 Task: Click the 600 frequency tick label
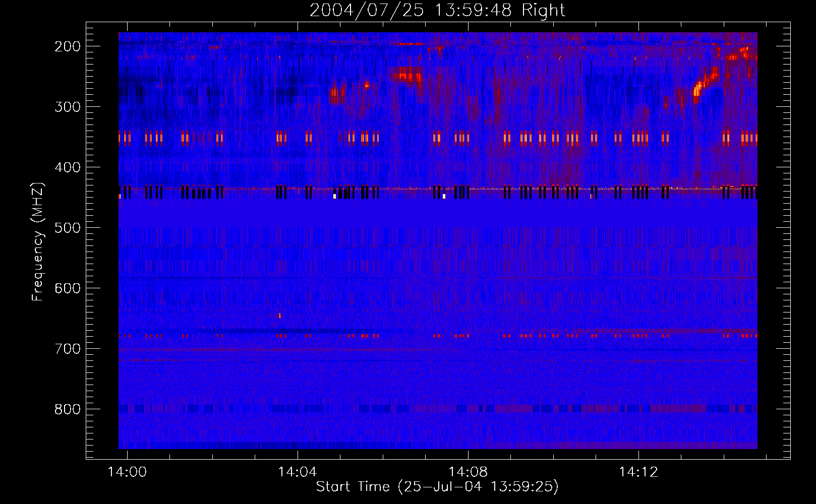point(68,288)
